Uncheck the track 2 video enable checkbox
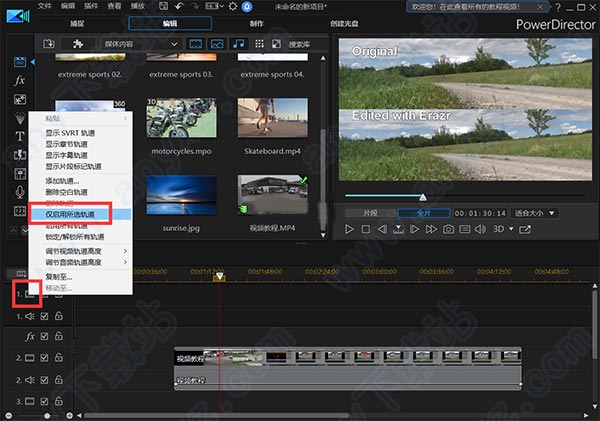600x421 pixels. point(44,358)
